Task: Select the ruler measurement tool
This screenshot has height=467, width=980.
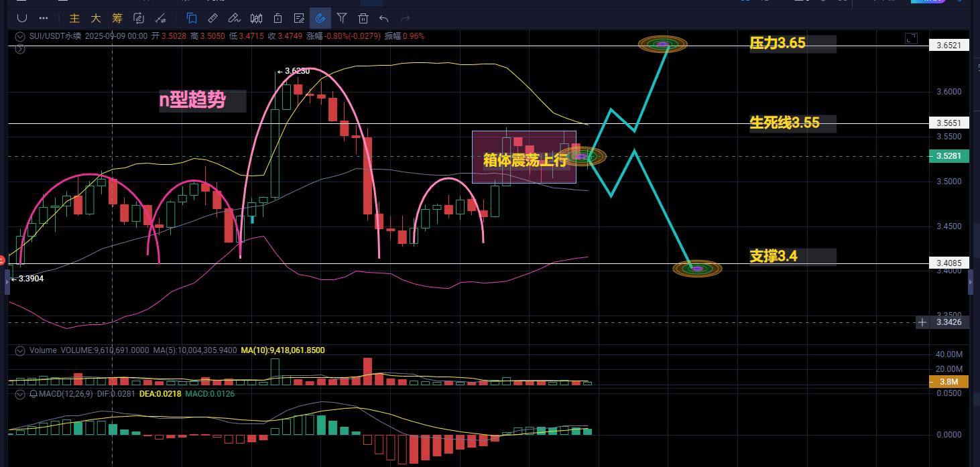Action: point(212,18)
